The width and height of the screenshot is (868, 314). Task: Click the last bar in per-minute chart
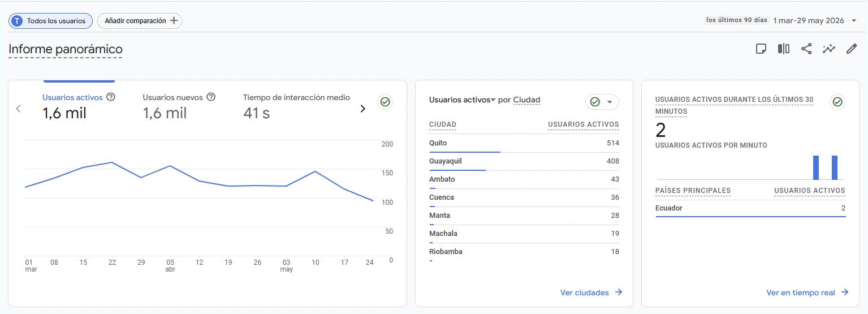coord(835,167)
